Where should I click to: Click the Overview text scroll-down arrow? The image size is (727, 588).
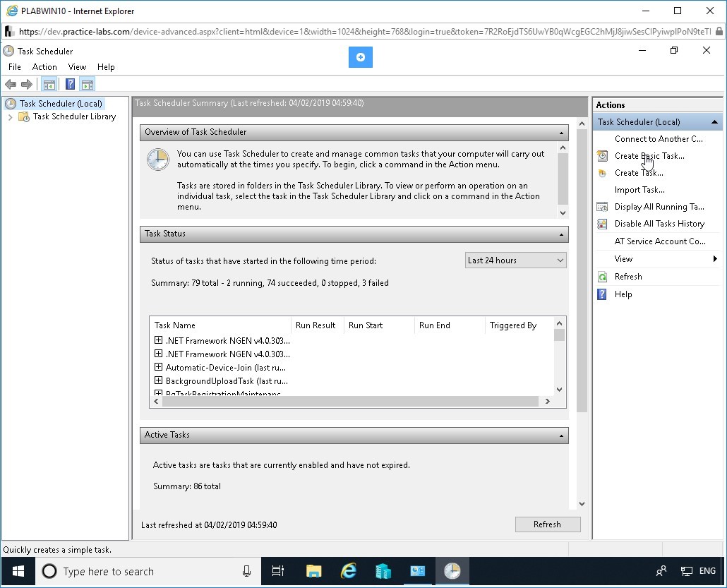pyautogui.click(x=563, y=213)
